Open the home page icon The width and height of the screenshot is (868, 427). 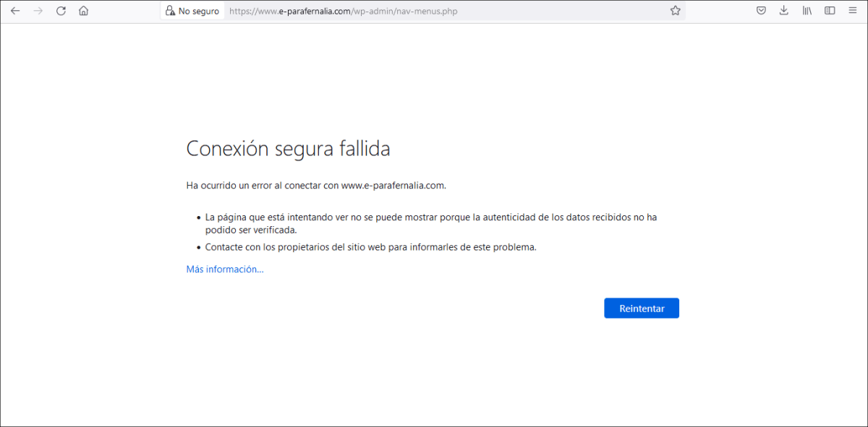point(84,11)
